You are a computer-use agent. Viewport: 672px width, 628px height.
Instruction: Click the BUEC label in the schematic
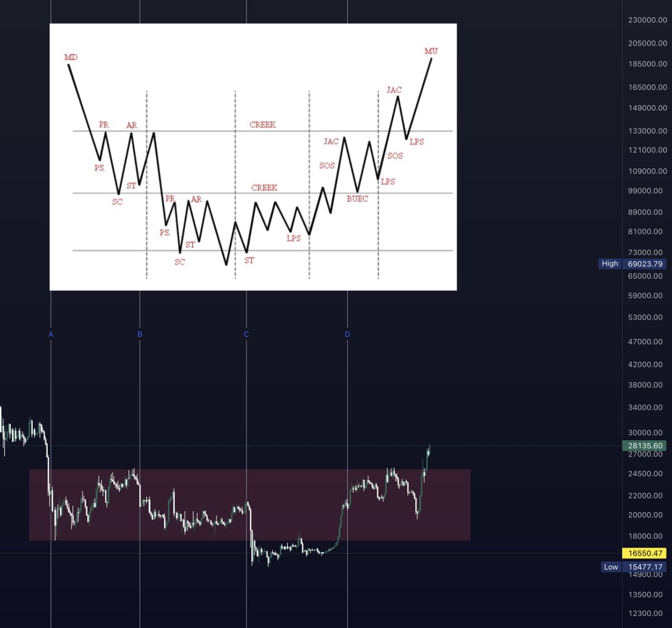pyautogui.click(x=357, y=199)
